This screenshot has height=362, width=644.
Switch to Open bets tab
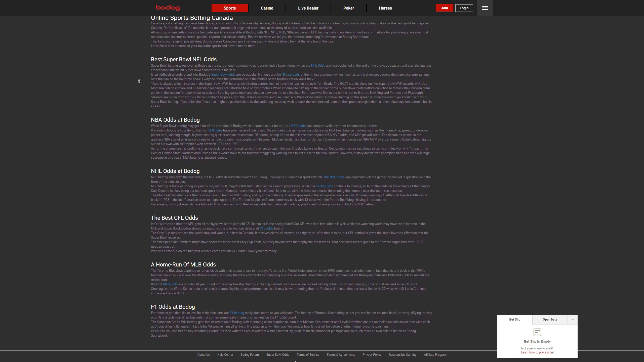550,320
